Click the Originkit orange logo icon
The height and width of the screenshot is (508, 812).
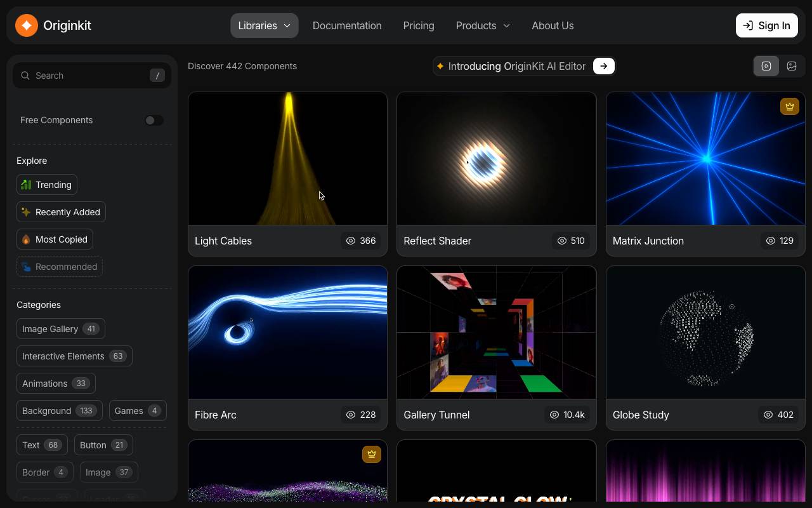[x=27, y=25]
